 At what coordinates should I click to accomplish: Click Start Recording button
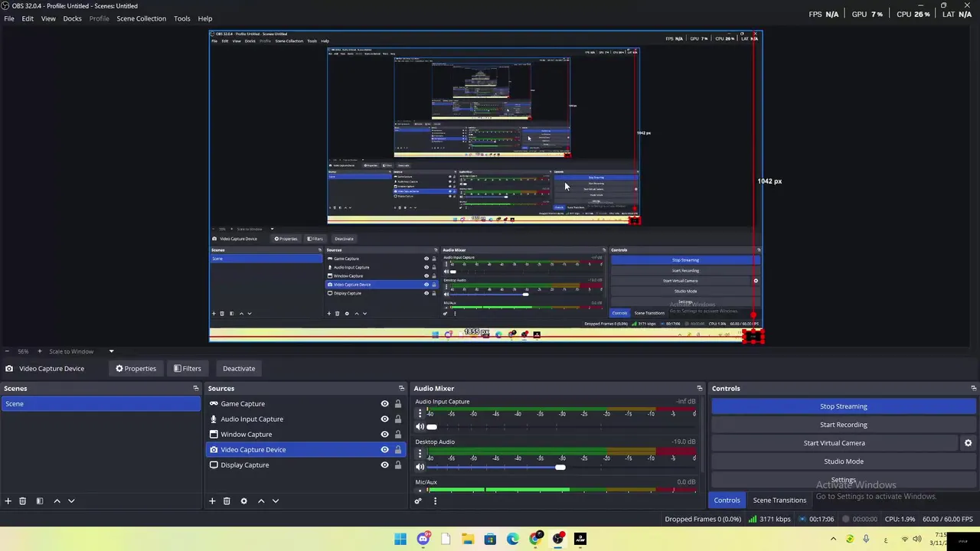[844, 425]
